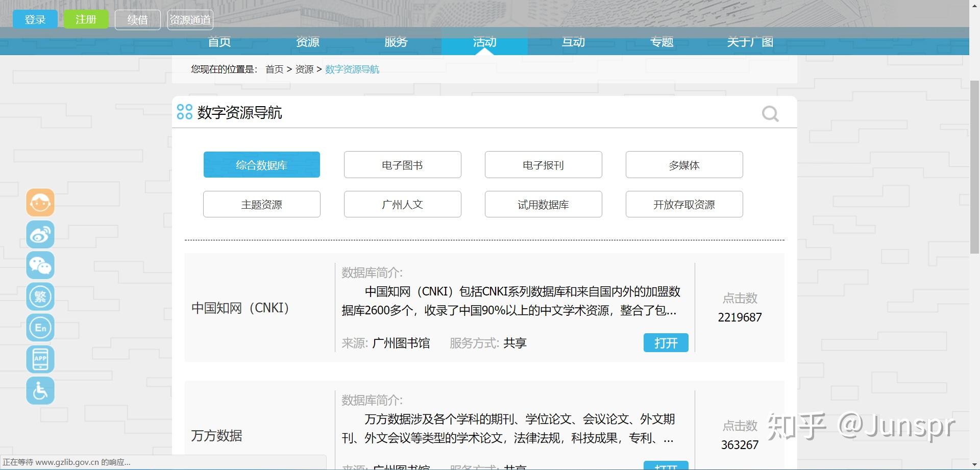The width and height of the screenshot is (980, 470).
Task: Select the 试用数据库 category tab
Action: 544,204
